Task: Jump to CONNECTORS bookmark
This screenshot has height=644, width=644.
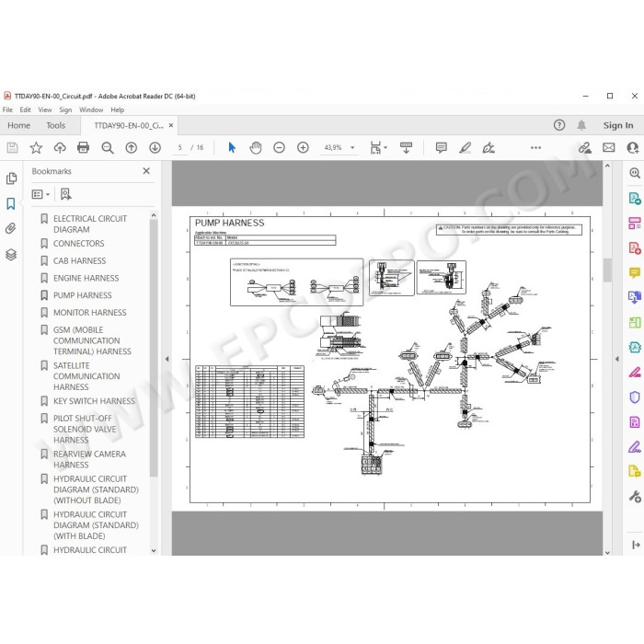Action: (78, 244)
